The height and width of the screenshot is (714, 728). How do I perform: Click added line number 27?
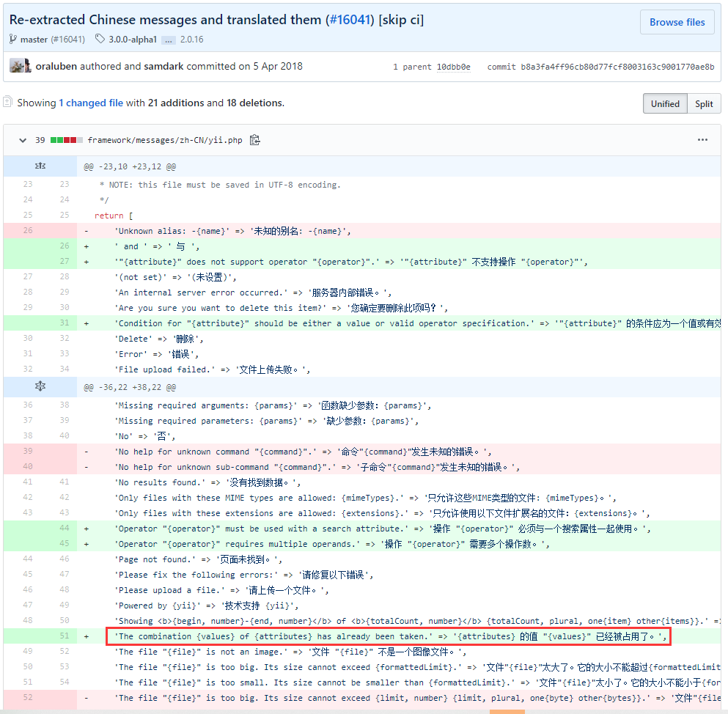click(x=64, y=261)
